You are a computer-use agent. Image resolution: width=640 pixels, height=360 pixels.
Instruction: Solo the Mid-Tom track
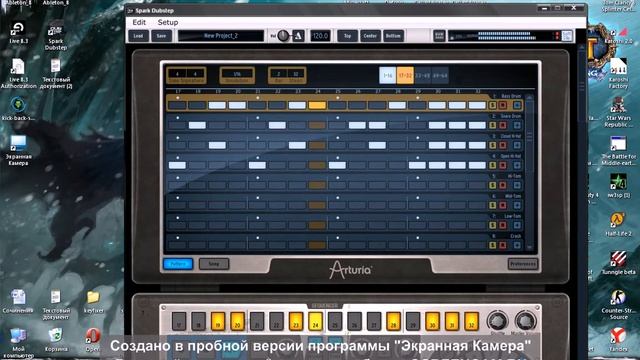click(x=493, y=205)
